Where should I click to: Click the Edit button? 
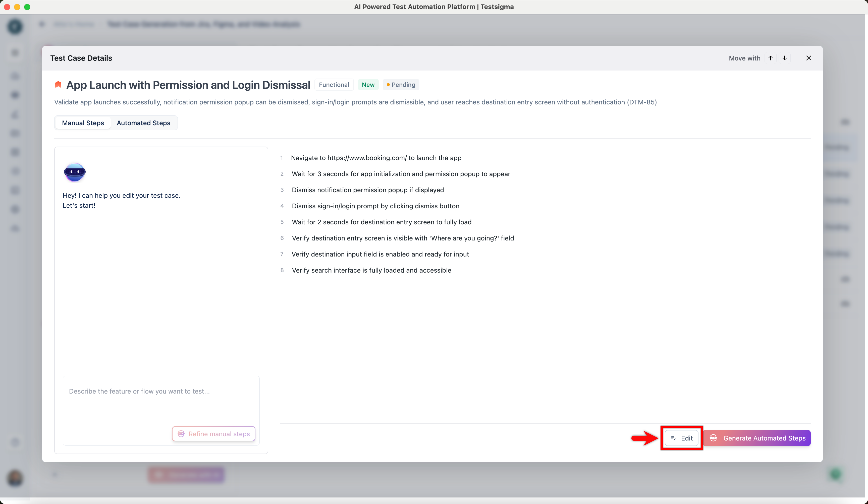coord(681,438)
